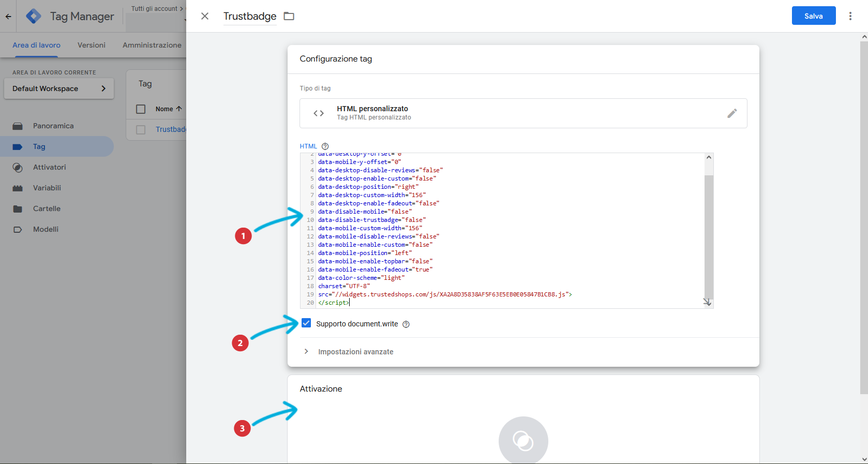Open Modelli section
Image resolution: width=868 pixels, height=464 pixels.
click(46, 229)
